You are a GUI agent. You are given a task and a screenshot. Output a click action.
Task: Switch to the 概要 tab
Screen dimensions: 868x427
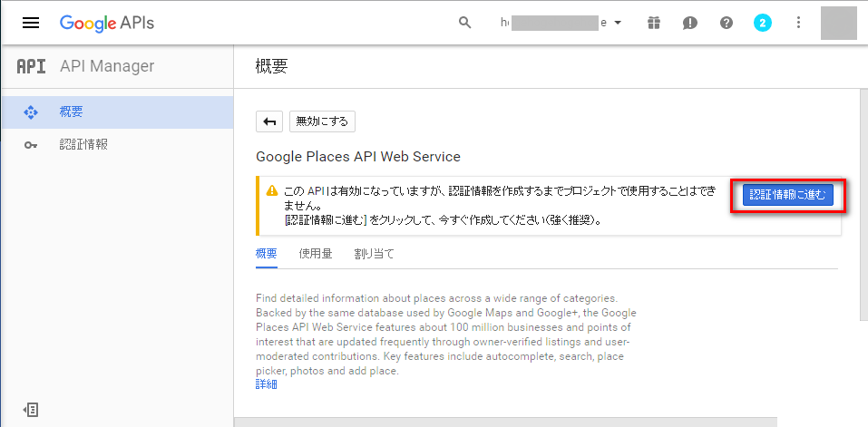tap(267, 255)
